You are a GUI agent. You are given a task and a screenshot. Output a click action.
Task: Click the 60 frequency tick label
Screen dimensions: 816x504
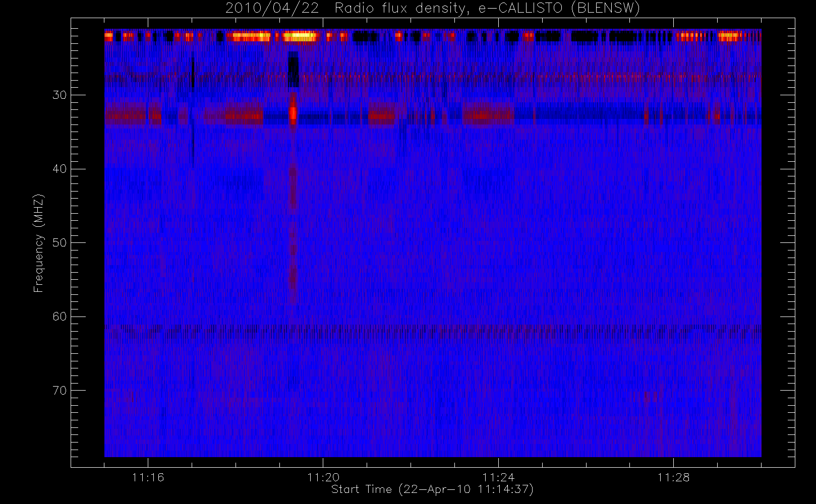tap(60, 317)
